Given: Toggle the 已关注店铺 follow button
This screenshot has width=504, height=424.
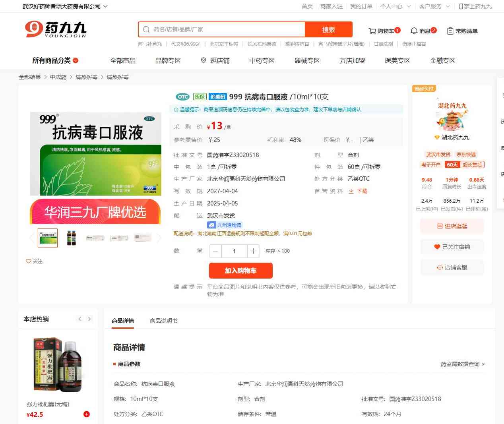Looking at the screenshot, I should [x=452, y=247].
